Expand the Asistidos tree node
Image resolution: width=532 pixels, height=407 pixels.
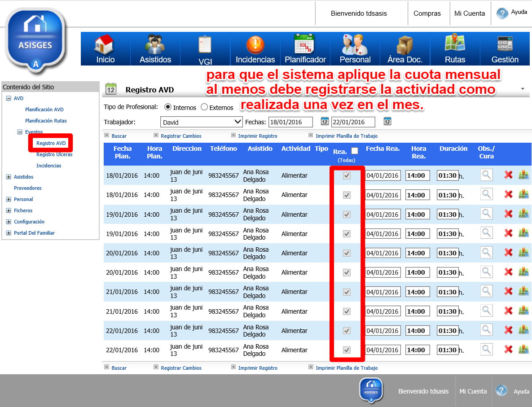(x=9, y=177)
